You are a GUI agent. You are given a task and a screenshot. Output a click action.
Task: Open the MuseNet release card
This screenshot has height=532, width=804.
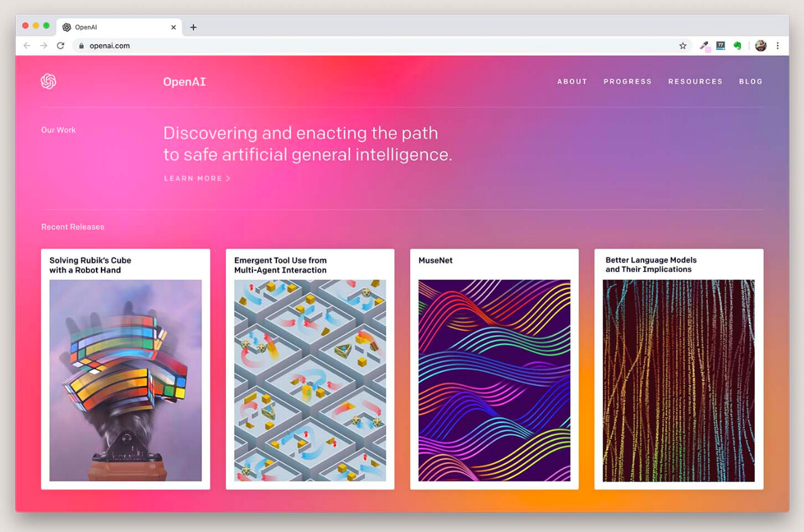click(494, 368)
